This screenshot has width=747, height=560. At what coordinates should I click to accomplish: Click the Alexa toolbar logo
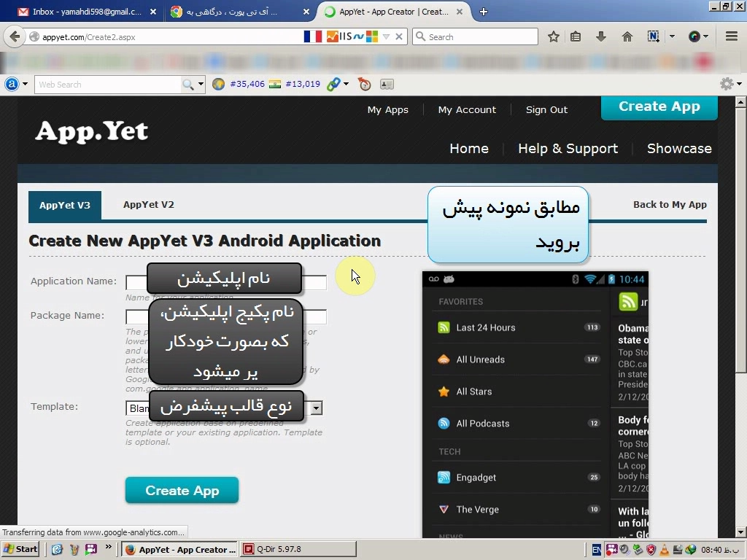(12, 85)
